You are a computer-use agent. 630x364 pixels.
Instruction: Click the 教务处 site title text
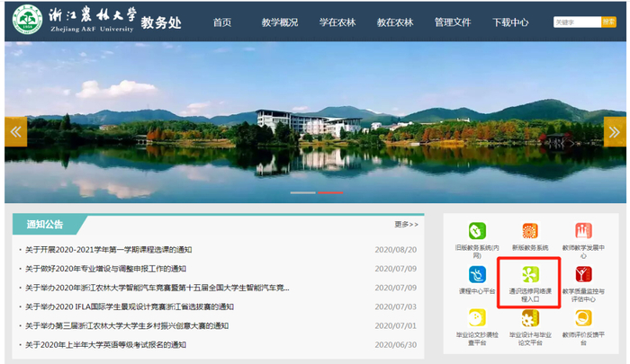coord(161,22)
